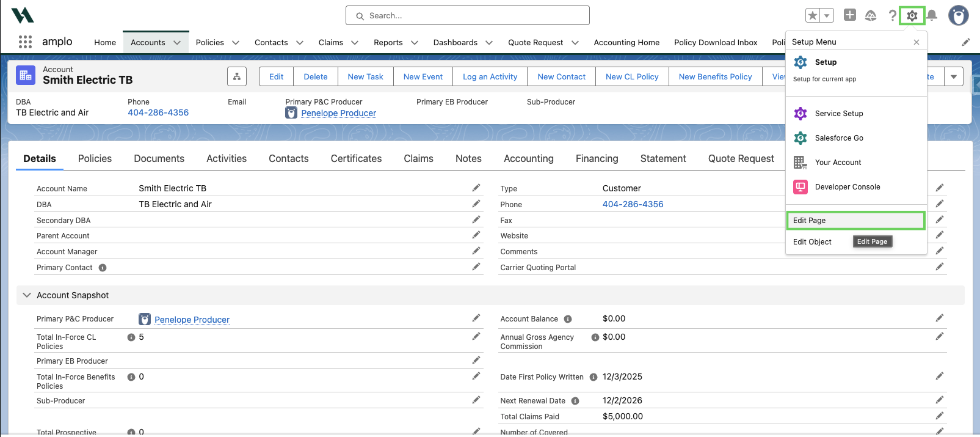
Task: Click the New Task button
Action: pos(365,77)
